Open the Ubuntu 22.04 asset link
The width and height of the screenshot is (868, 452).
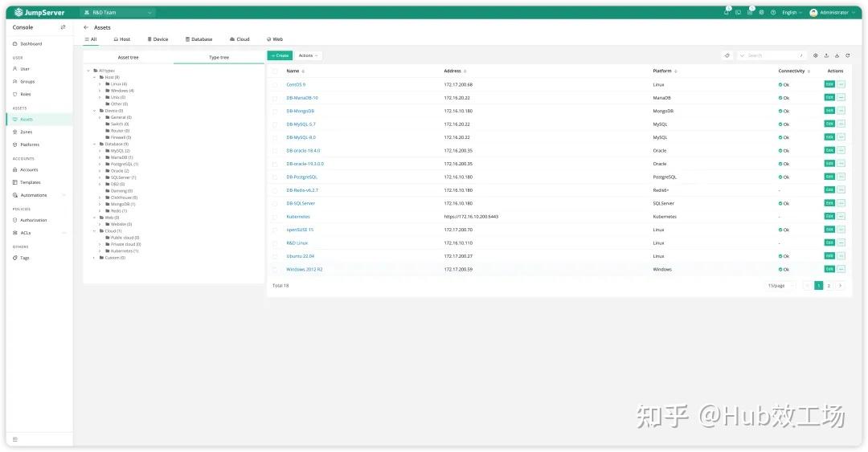point(299,256)
